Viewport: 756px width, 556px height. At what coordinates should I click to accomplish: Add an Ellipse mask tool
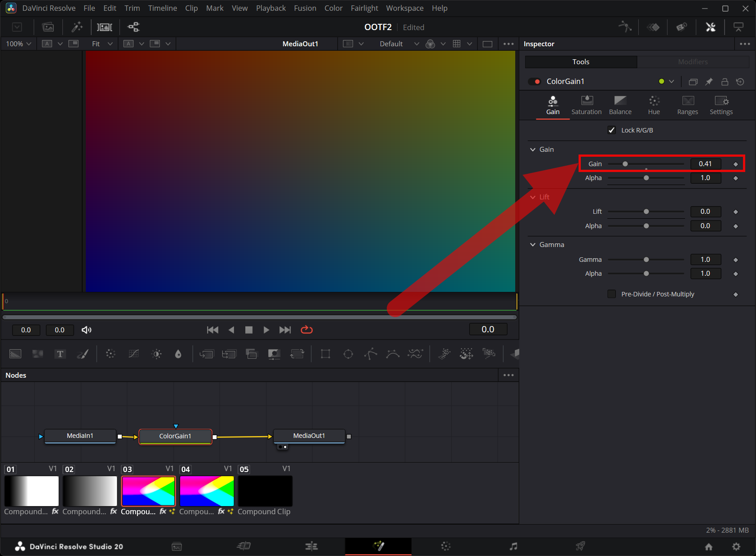[348, 354]
